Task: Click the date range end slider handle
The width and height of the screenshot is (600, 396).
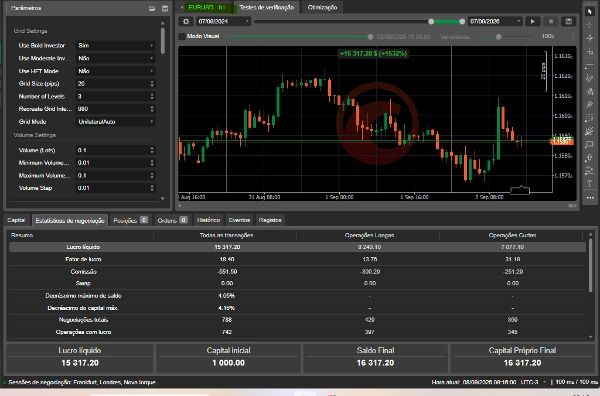Action: click(462, 21)
